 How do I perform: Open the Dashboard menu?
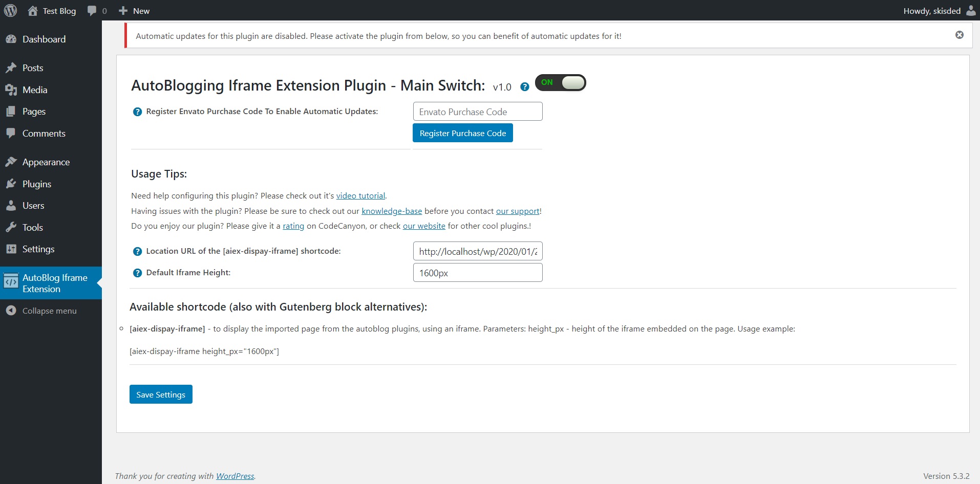(51, 39)
